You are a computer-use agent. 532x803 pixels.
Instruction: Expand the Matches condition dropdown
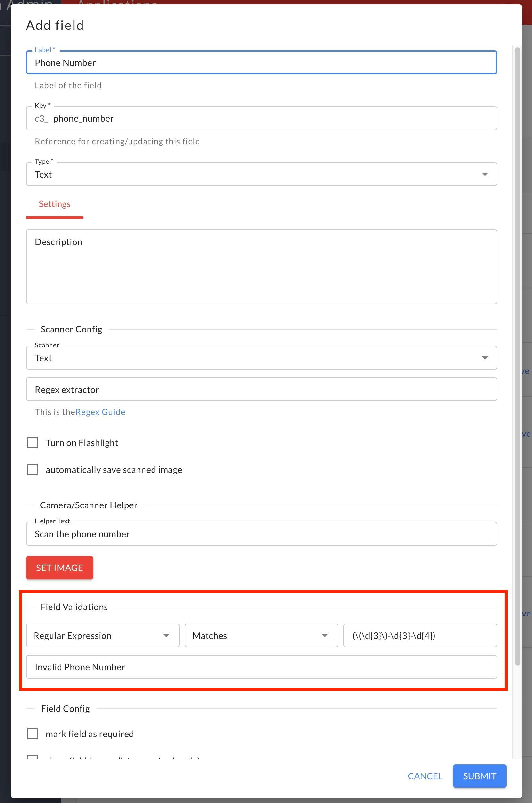[261, 635]
